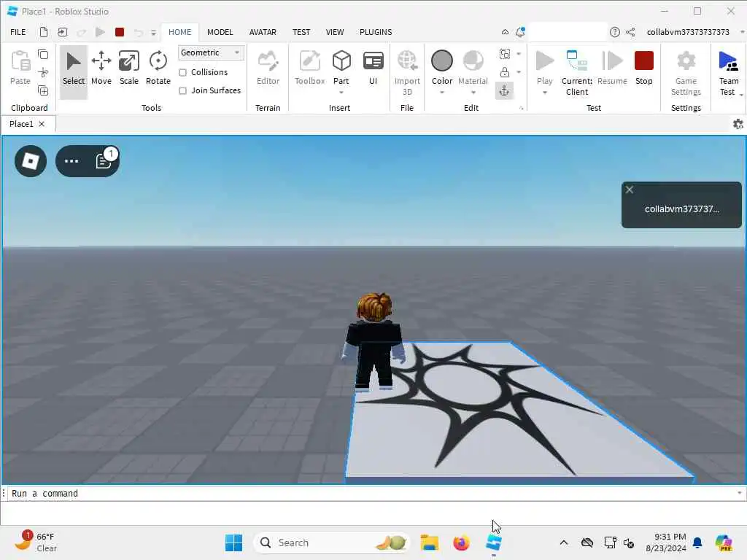
Task: Open the notifications bell icon
Action: (520, 32)
